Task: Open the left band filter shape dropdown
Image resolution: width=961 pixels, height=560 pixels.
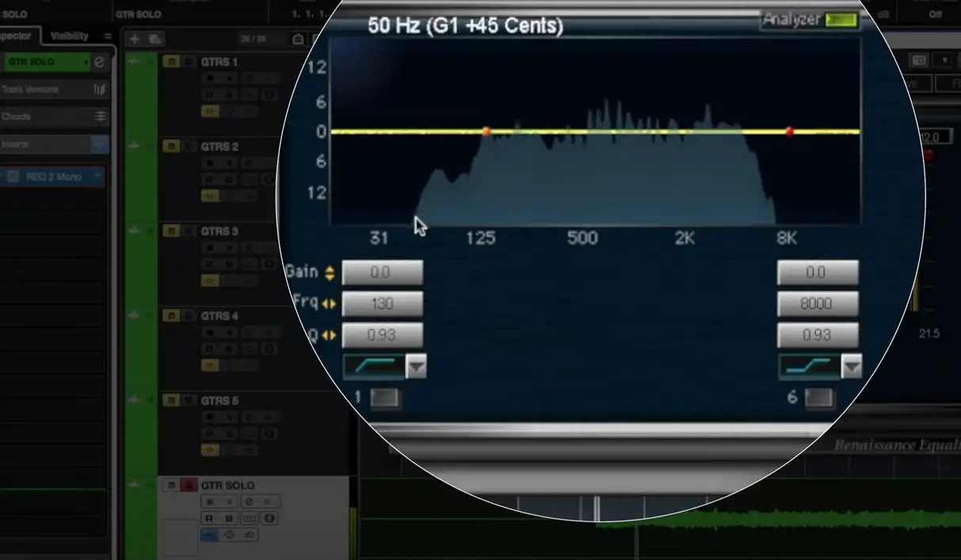Action: pyautogui.click(x=415, y=366)
